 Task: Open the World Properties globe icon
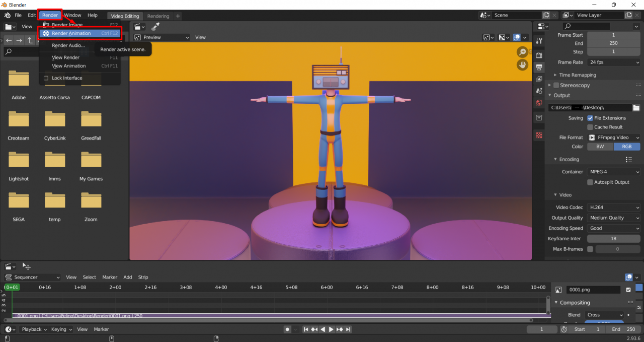539,103
